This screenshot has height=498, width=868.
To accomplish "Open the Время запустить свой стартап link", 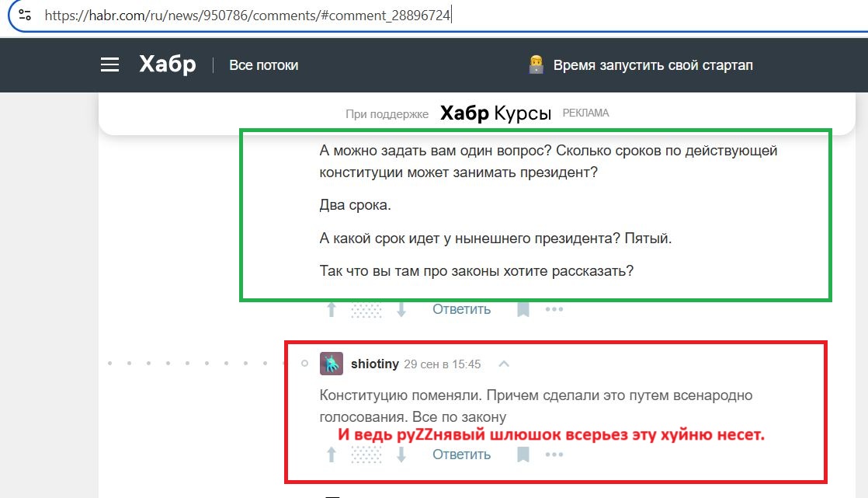I will pyautogui.click(x=652, y=65).
